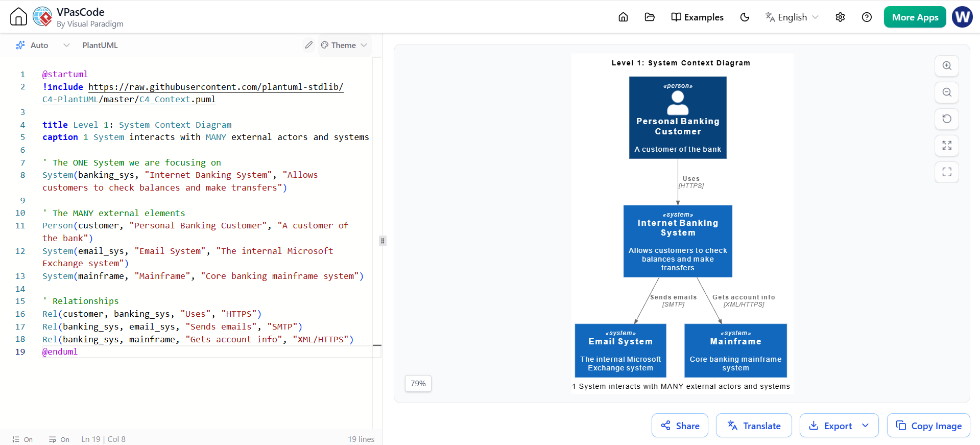Click the Ln 19 | Col 8 indicator
Screen dimensions: 980x445
[103, 439]
